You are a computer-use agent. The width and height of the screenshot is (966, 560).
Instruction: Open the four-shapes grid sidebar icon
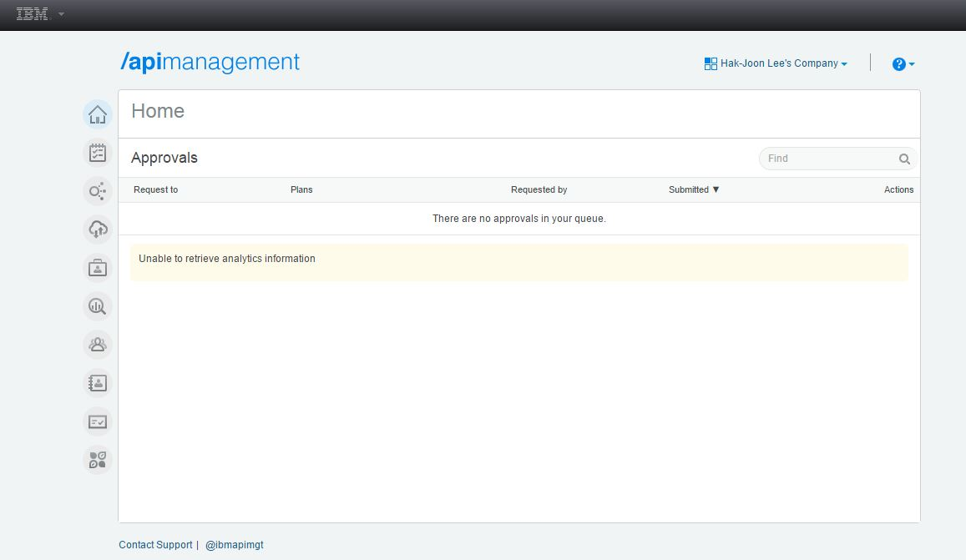(98, 460)
